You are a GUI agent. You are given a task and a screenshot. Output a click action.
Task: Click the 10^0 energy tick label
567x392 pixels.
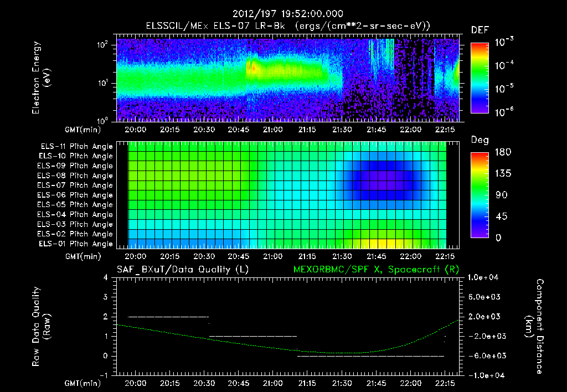(x=102, y=120)
